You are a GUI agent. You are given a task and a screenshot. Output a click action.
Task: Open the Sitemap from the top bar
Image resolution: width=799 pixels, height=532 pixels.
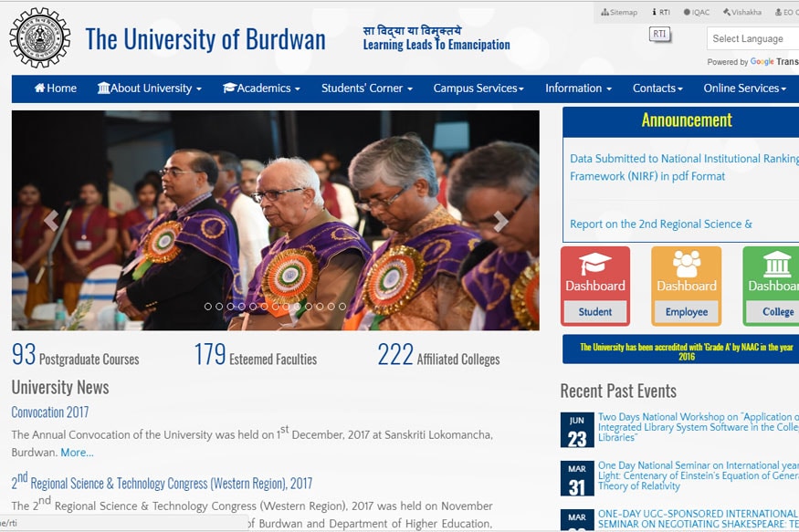coord(617,12)
